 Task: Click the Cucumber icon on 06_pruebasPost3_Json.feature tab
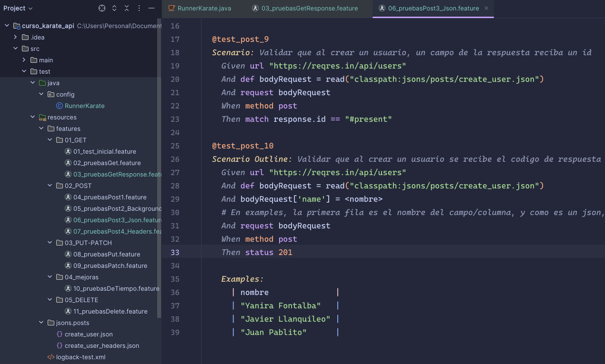click(382, 8)
